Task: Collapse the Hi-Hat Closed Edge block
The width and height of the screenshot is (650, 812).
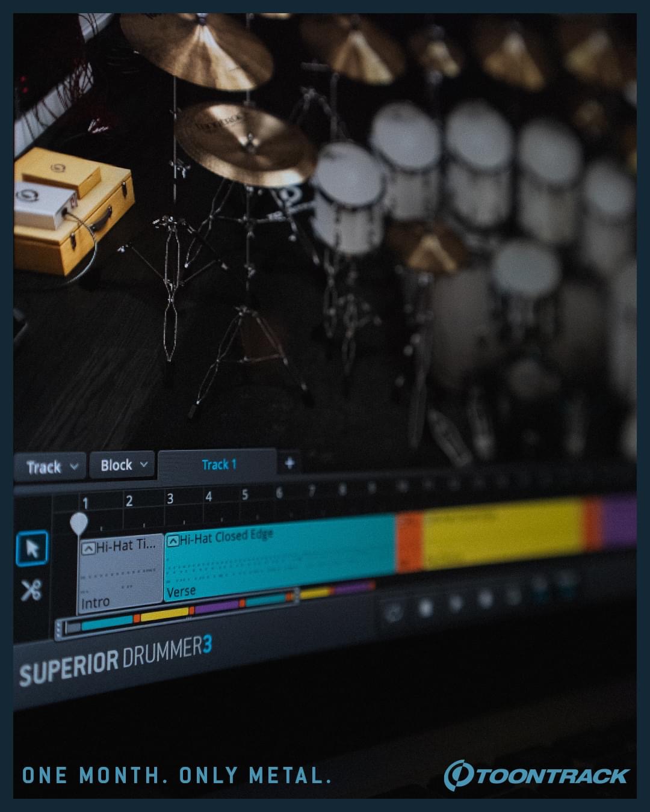Action: (173, 541)
